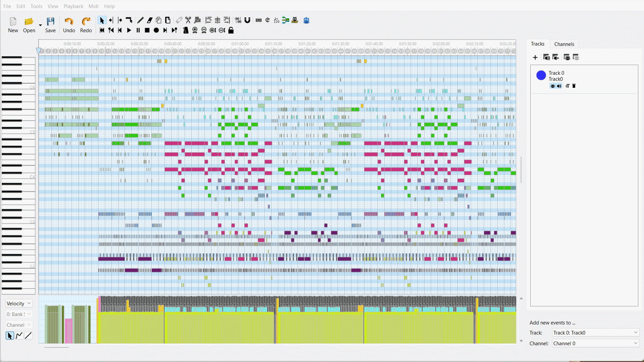The width and height of the screenshot is (644, 362).
Task: Toggle Track 0 visibility eye
Action: pyautogui.click(x=552, y=86)
